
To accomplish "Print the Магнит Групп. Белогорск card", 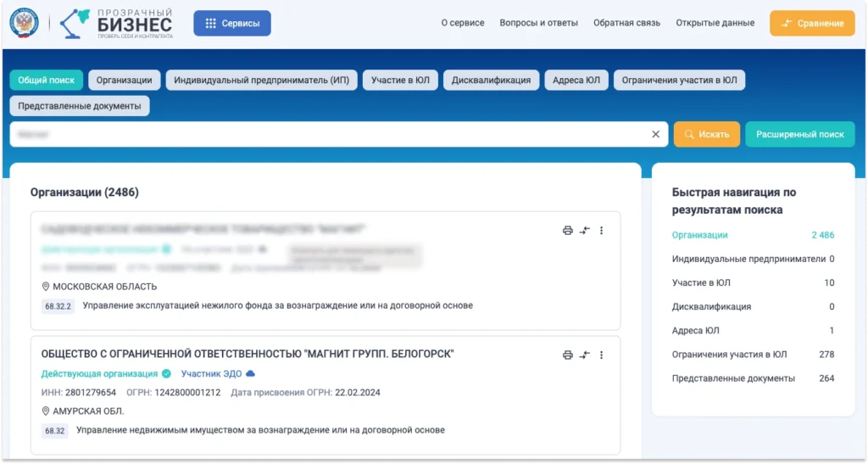I will (567, 355).
